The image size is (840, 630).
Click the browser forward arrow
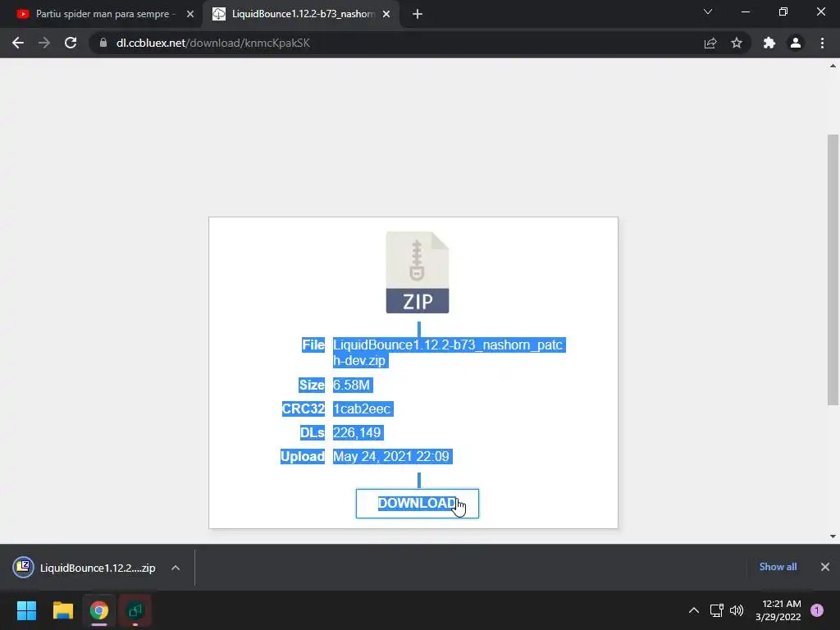44,43
